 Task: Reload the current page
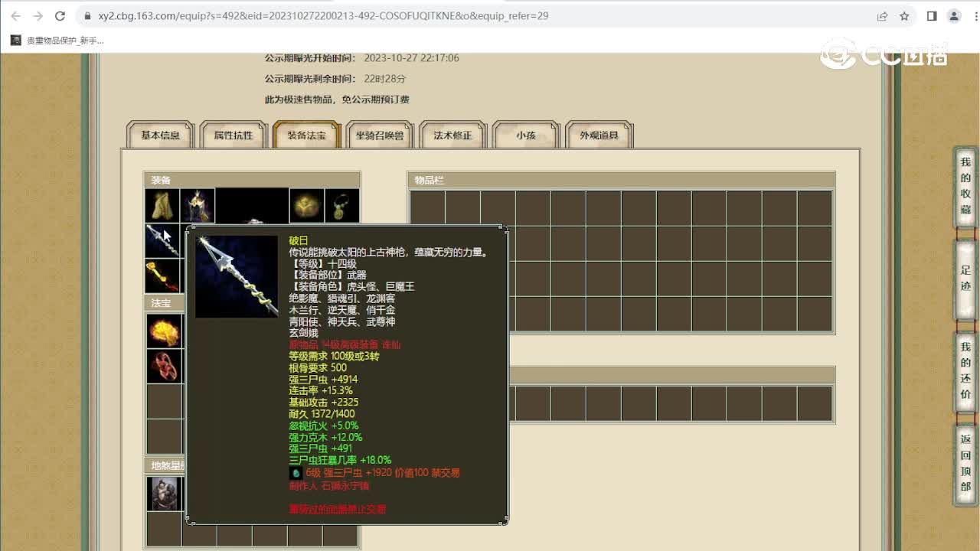tap(60, 15)
